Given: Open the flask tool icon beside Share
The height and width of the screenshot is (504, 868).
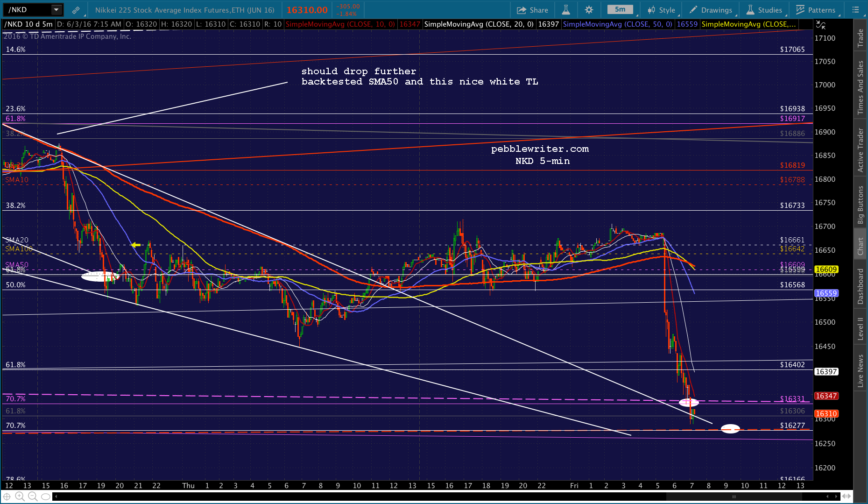Looking at the screenshot, I should pos(566,10).
